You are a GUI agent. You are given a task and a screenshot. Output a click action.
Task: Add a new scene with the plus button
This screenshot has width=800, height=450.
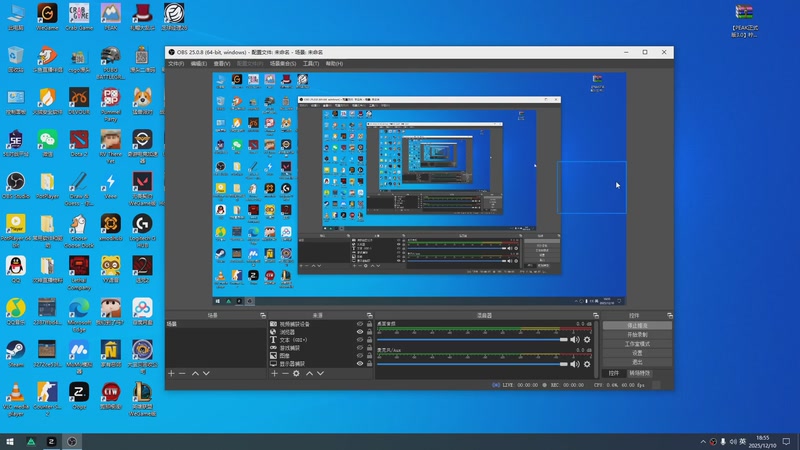click(171, 373)
